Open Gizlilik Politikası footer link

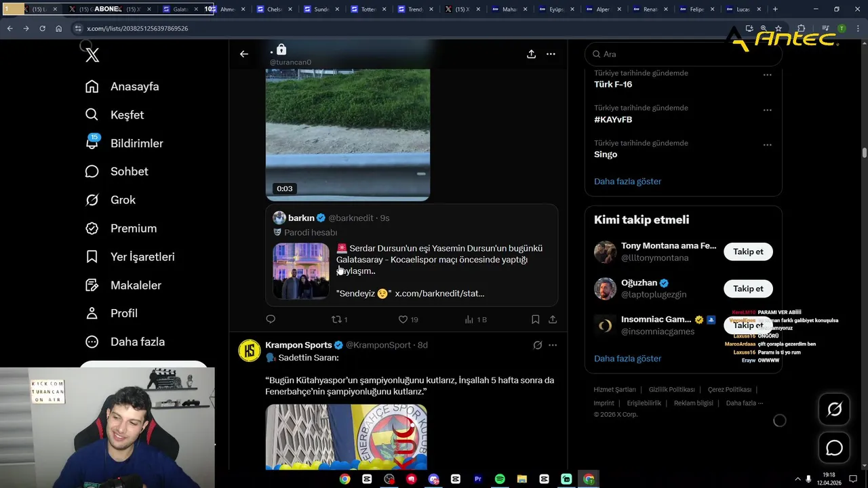pyautogui.click(x=672, y=390)
